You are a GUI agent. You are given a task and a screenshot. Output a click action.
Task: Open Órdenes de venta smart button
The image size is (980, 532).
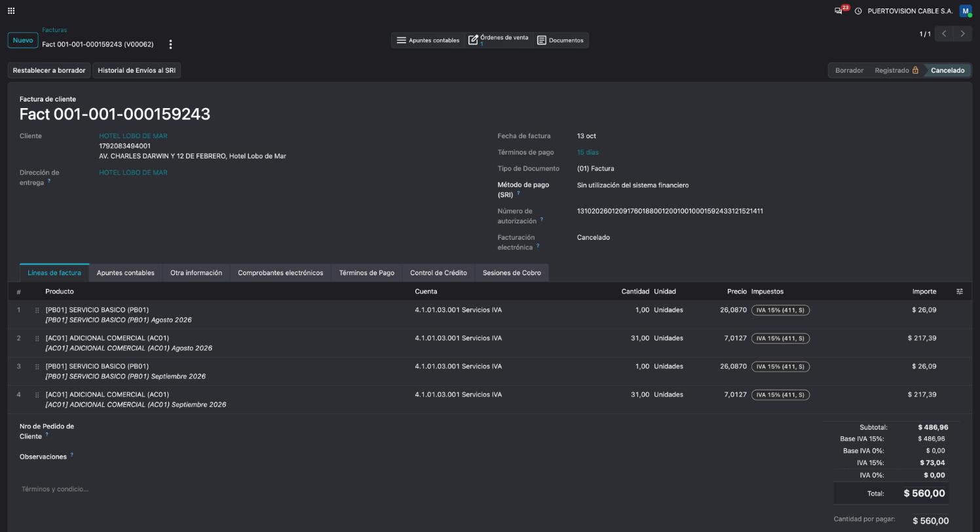point(499,41)
